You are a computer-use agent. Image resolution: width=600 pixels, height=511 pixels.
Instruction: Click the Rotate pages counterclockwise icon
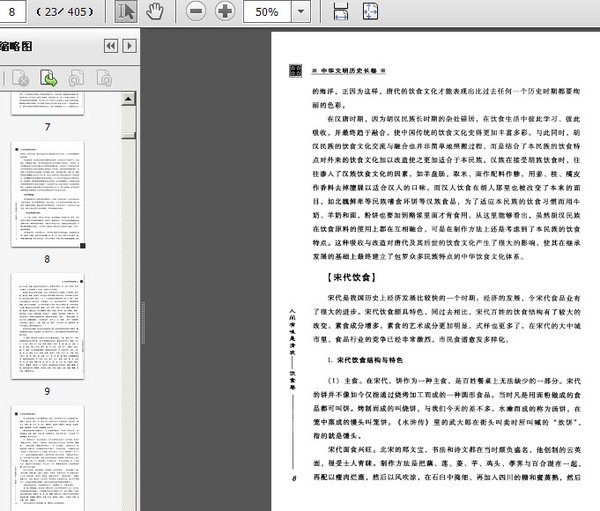(77, 78)
